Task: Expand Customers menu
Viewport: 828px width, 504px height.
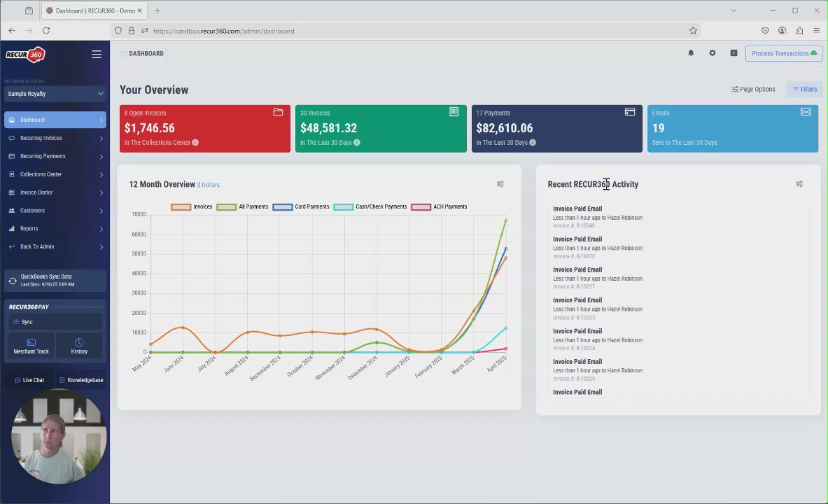Action: pos(55,211)
